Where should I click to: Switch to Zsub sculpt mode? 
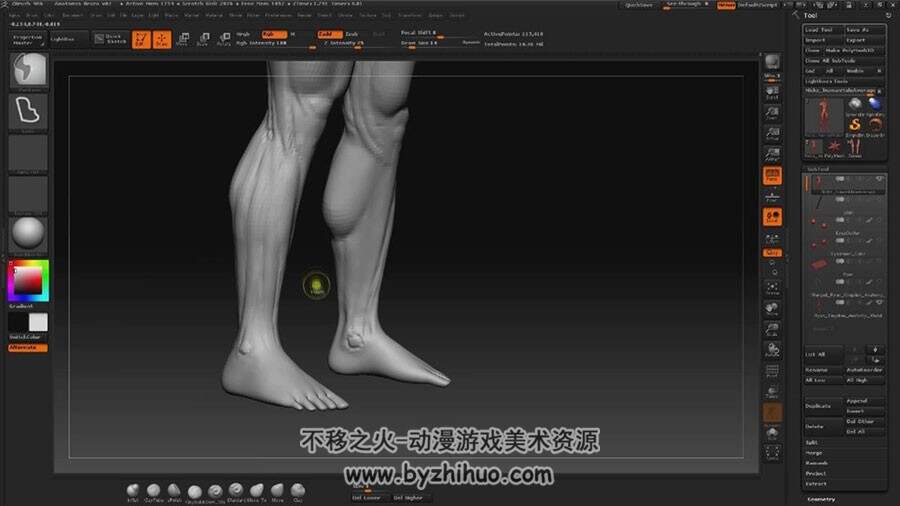point(352,34)
